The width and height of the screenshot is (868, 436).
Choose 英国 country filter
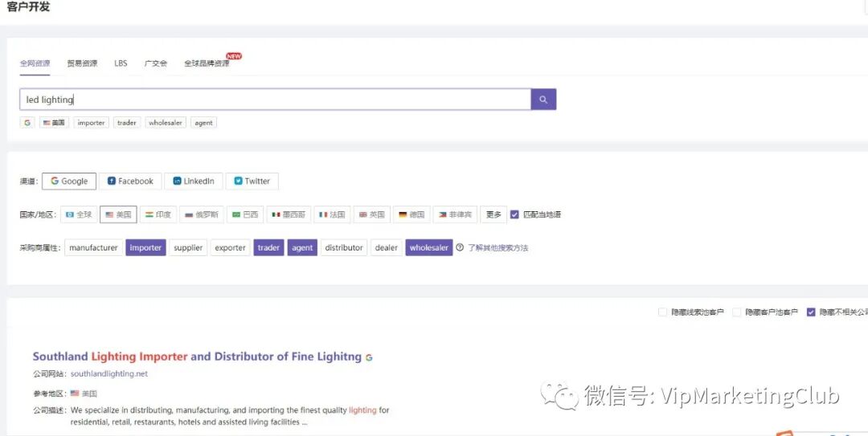[372, 214]
